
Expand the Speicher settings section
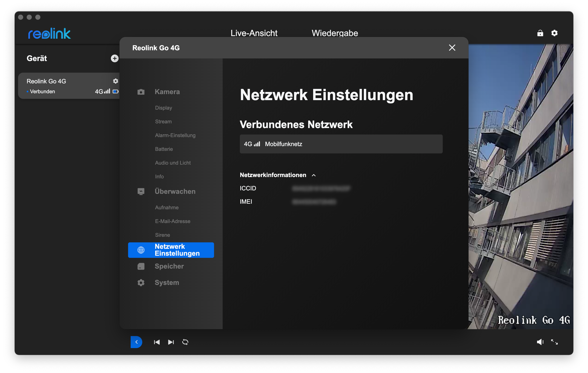point(169,266)
